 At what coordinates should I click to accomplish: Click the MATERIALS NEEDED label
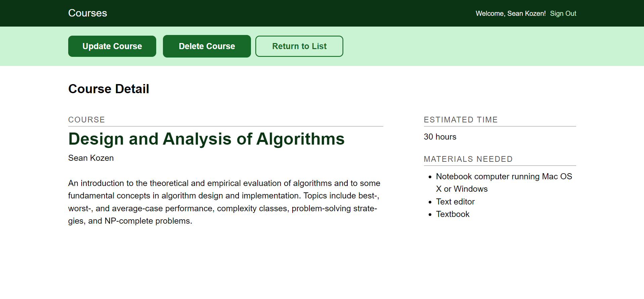[468, 159]
